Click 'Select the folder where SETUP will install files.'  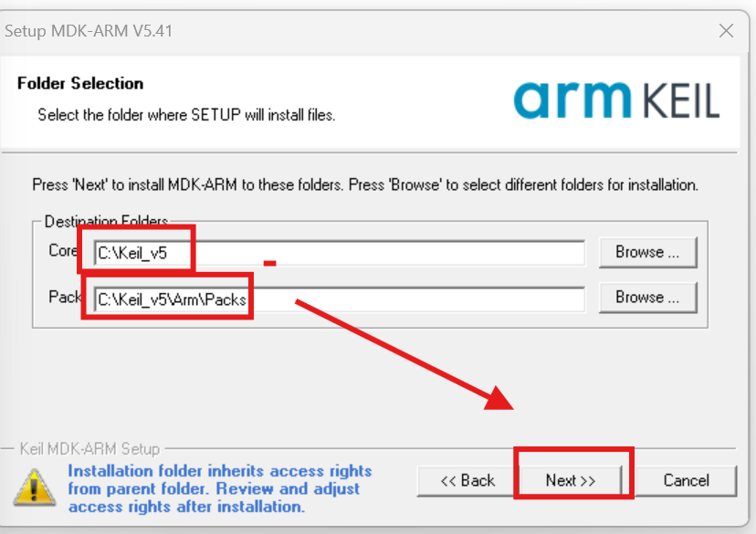point(186,115)
